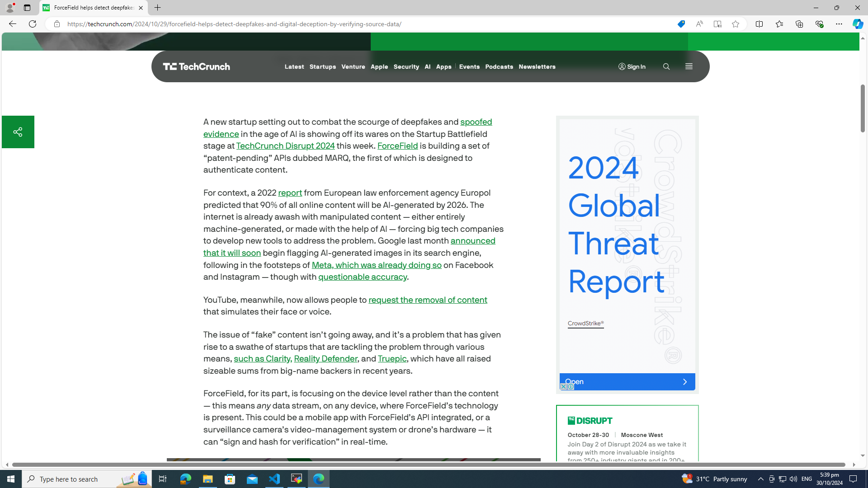
Task: Open Collections panel
Action: (x=799, y=24)
